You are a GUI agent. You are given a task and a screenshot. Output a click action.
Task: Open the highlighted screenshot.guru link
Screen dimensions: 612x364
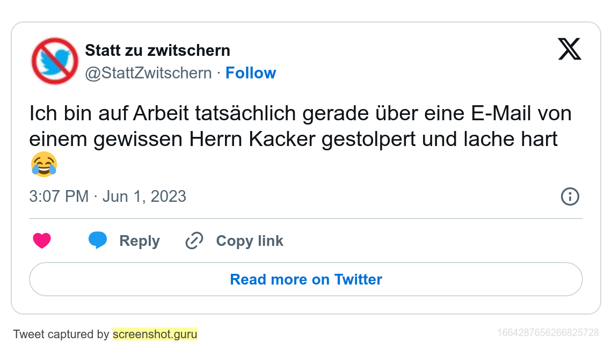155,334
